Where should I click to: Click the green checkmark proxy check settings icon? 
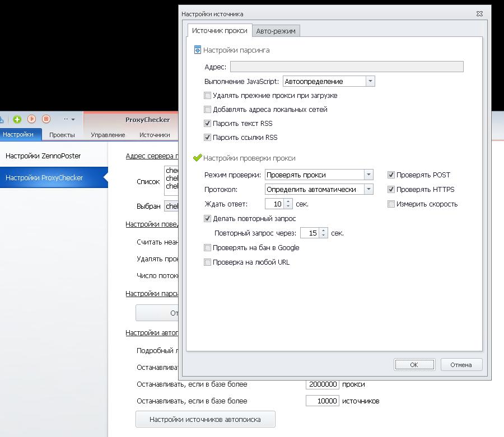[197, 158]
